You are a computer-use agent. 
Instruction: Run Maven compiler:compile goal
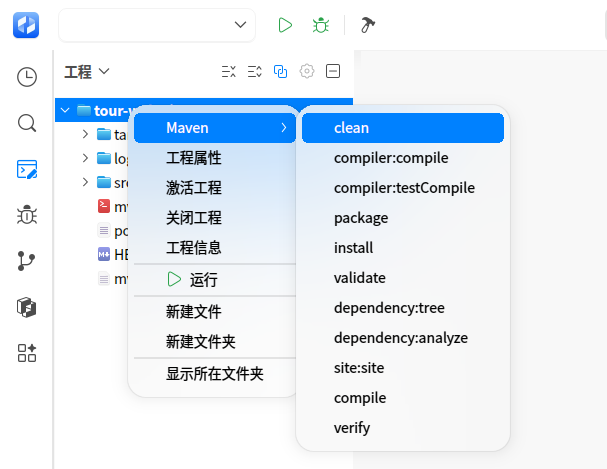[x=403, y=158]
